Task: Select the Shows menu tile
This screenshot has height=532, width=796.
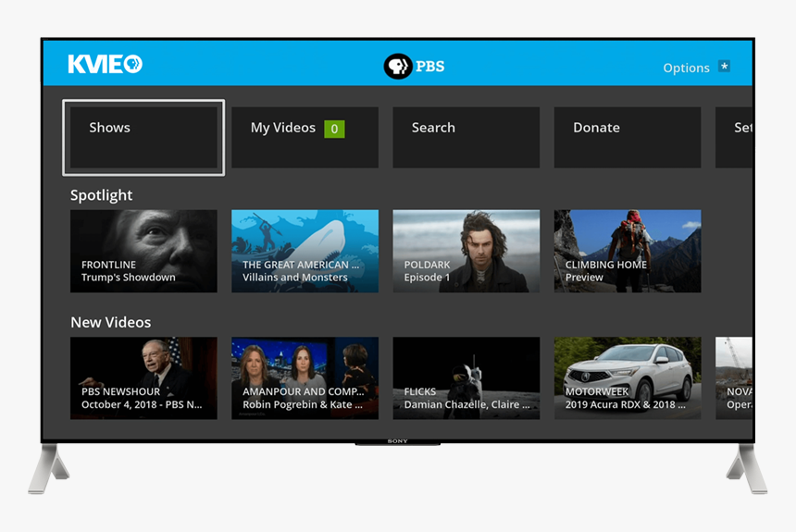Action: tap(143, 138)
